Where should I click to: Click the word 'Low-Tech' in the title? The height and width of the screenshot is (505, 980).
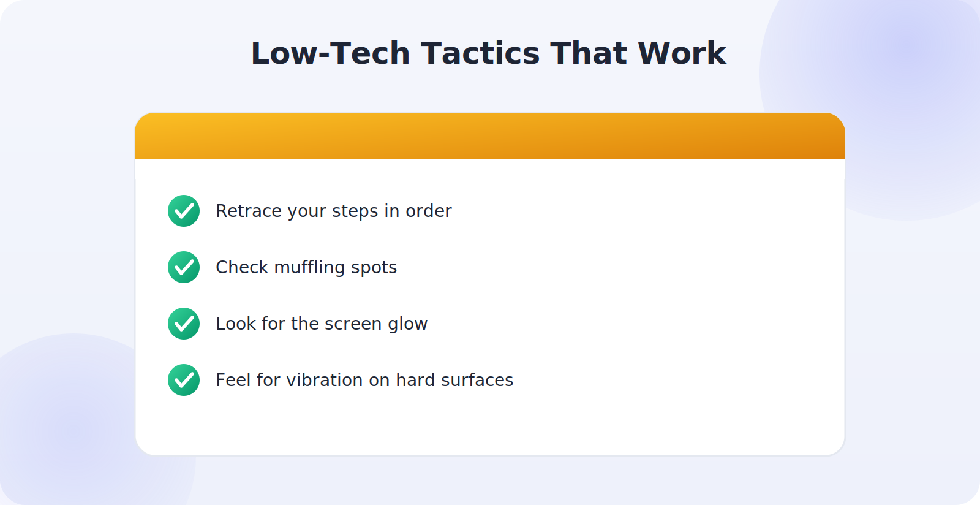[x=330, y=53]
